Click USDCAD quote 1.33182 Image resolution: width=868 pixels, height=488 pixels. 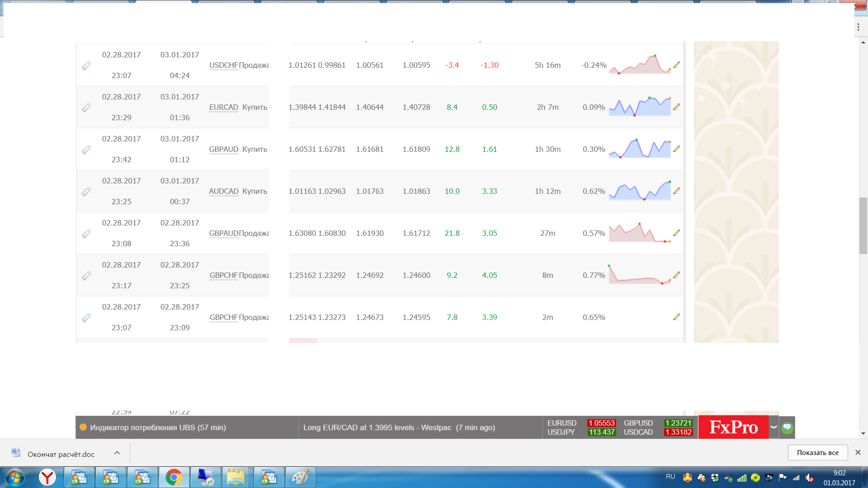pos(678,432)
